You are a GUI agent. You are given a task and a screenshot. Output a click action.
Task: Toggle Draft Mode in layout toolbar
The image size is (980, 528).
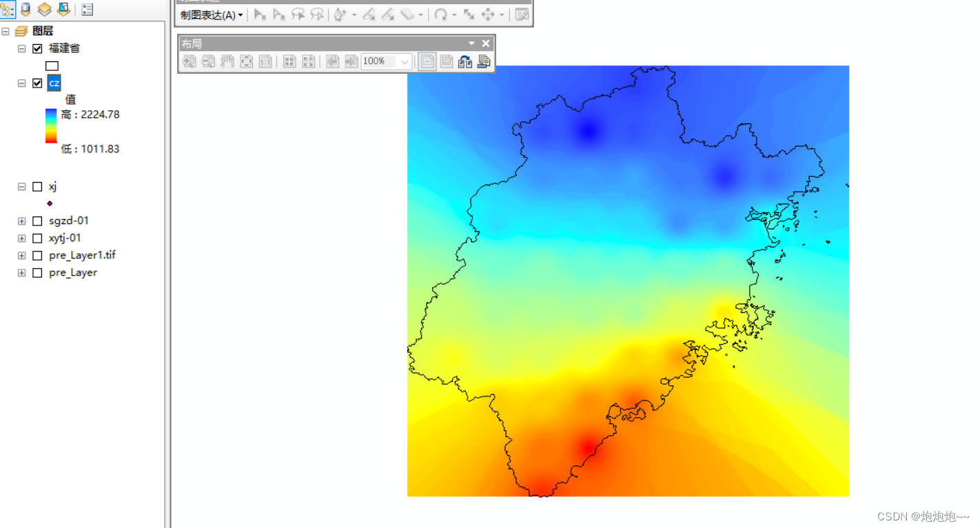click(x=427, y=61)
